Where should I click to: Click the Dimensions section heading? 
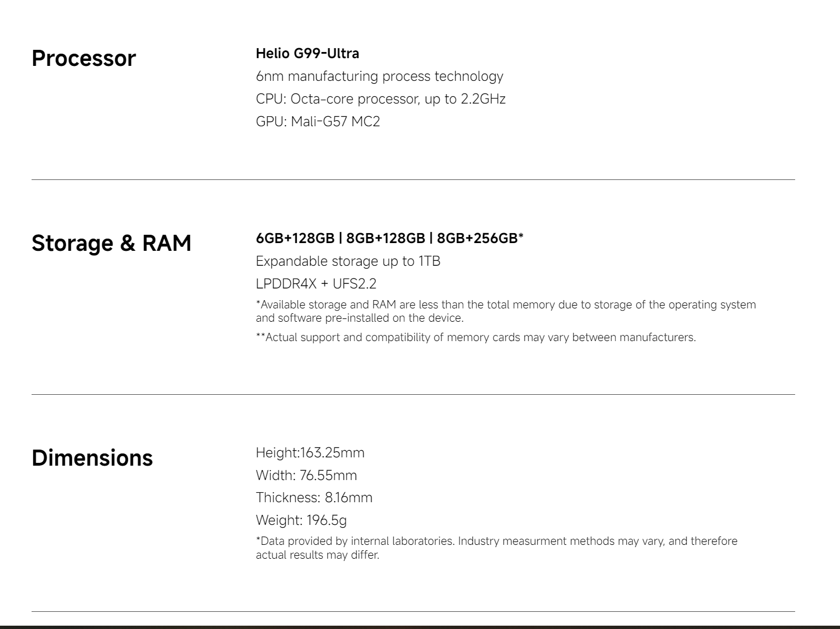pyautogui.click(x=92, y=458)
